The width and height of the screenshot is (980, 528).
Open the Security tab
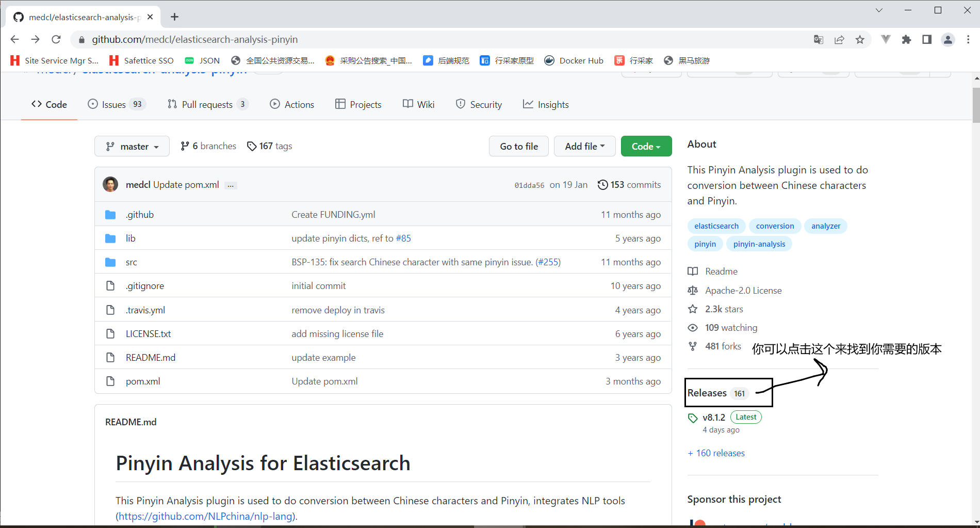click(479, 104)
